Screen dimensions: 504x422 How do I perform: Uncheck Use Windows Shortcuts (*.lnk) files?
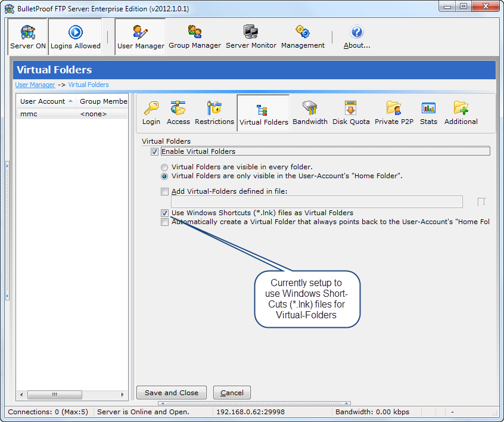pyautogui.click(x=164, y=213)
